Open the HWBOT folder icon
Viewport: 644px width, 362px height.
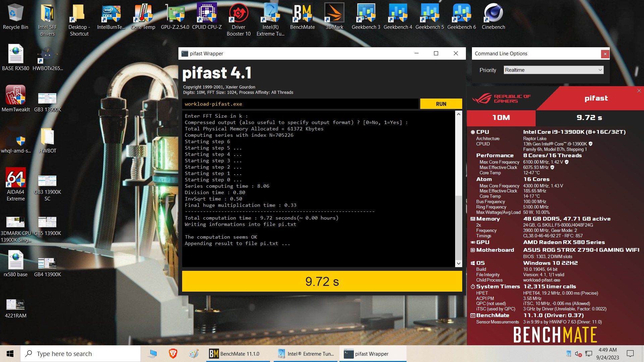(x=48, y=140)
